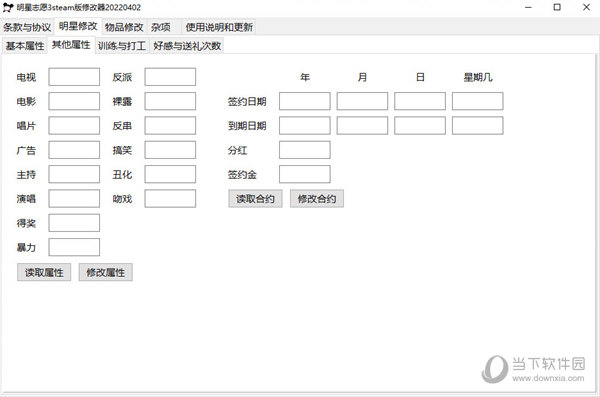
Task: Open the 条款与协议 tab
Action: (x=27, y=27)
